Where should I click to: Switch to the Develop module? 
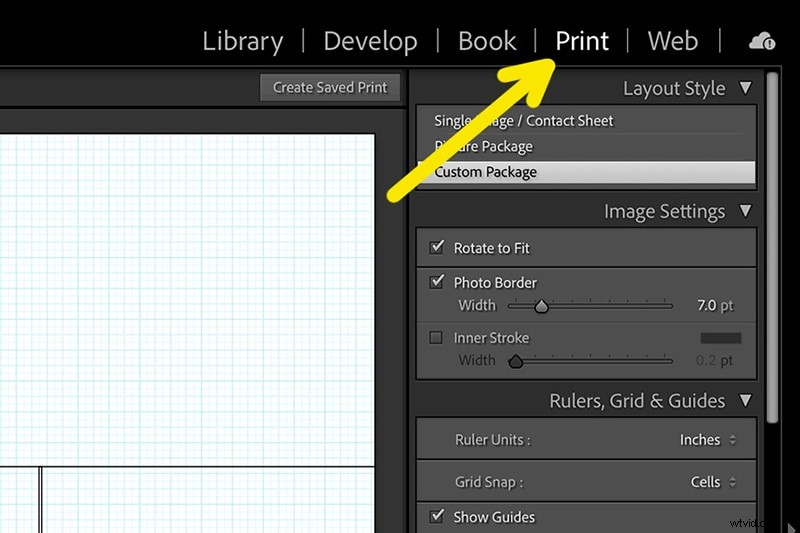point(370,41)
